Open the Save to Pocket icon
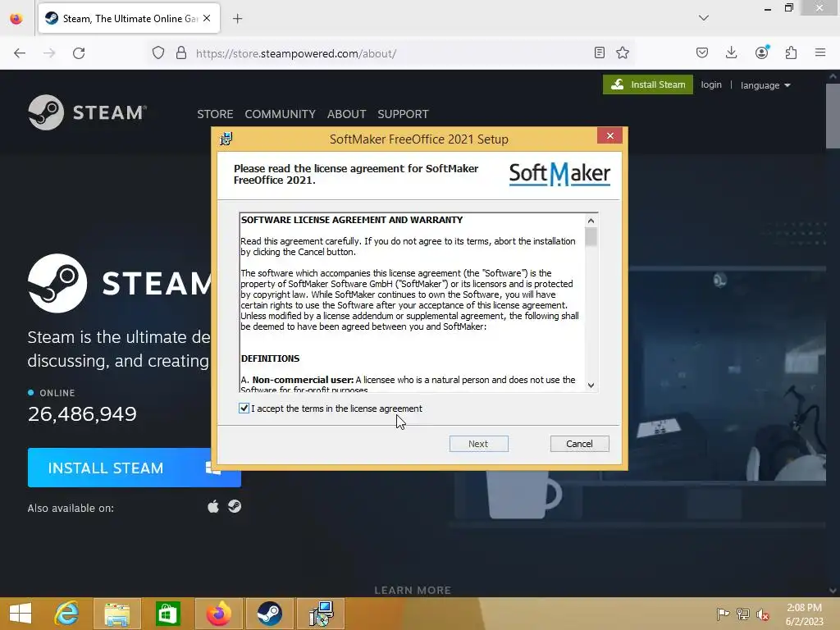This screenshot has height=630, width=840. tap(702, 52)
